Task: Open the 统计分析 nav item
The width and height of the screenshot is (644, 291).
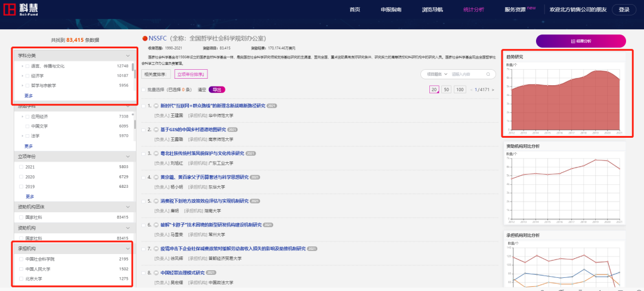Action: [x=473, y=10]
